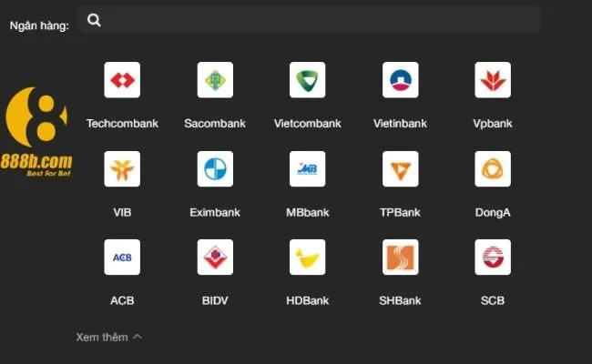592x364 pixels.
Task: Focus the Ngân hàng search field
Action: 309,20
